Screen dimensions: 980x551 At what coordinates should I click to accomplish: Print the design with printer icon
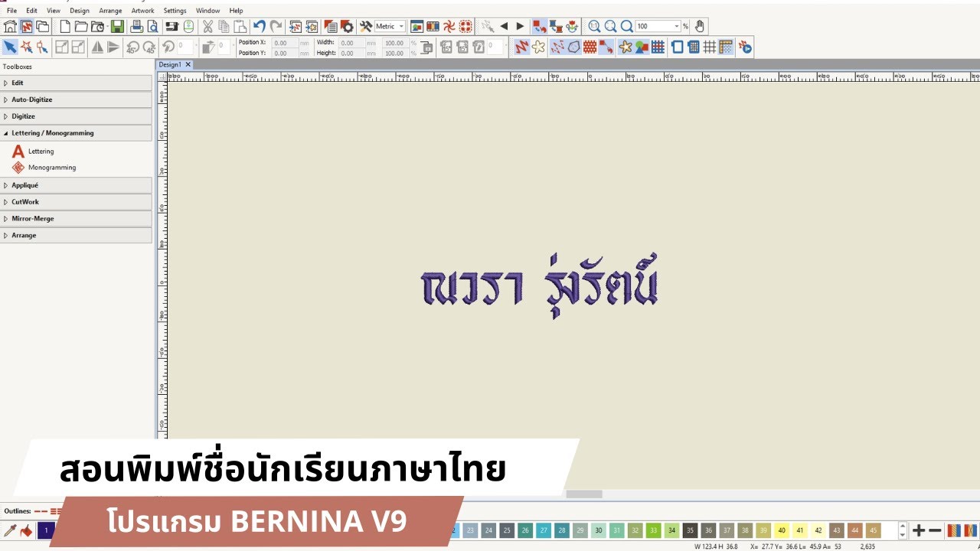click(x=136, y=26)
